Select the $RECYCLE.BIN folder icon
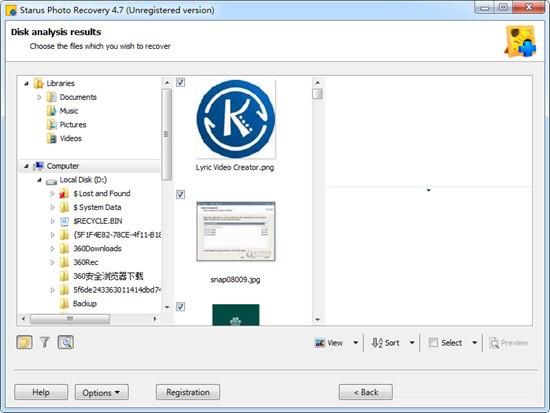550x413 pixels. [65, 221]
